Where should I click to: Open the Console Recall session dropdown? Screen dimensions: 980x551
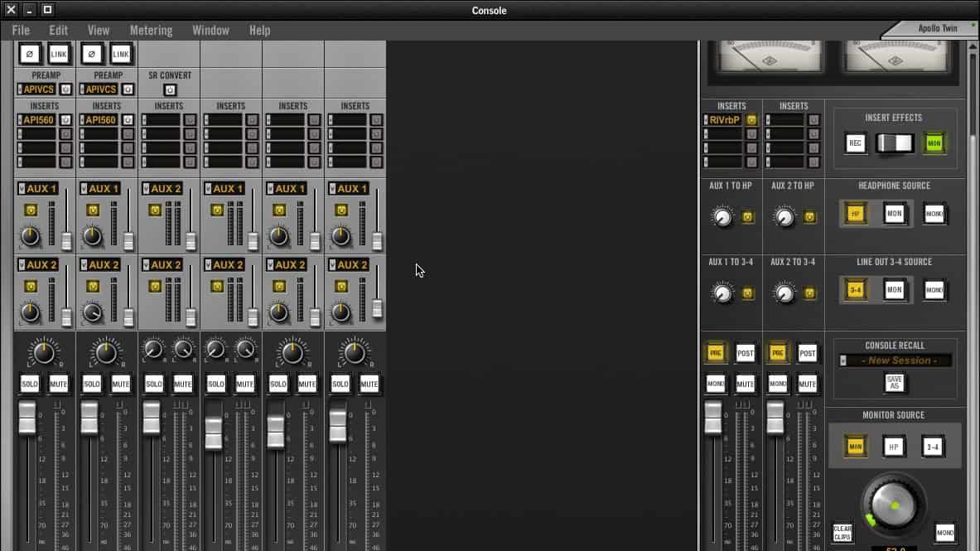click(x=843, y=360)
